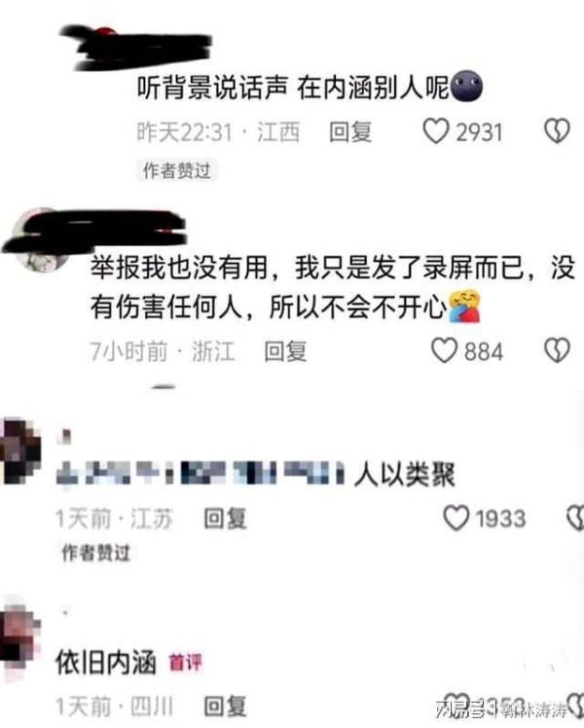Screen dimensions: 584x728
Task: Select the blacked-out username of the first commenter
Action: point(137,48)
